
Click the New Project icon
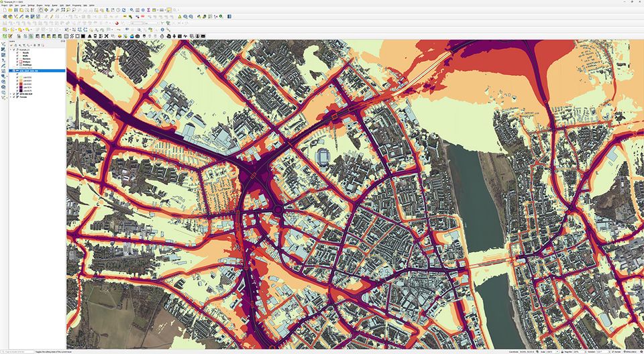pyautogui.click(x=4, y=11)
